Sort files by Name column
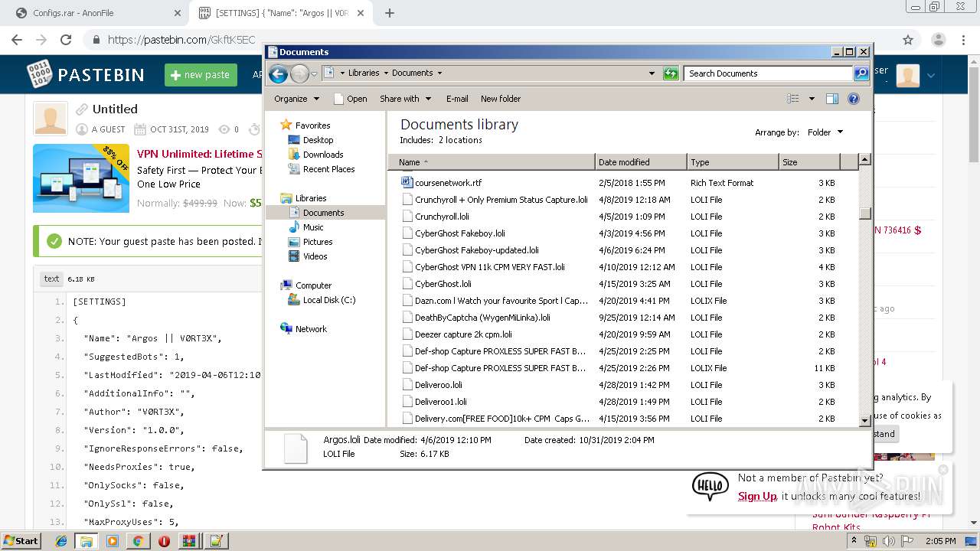The width and height of the screenshot is (980, 551). (x=492, y=162)
